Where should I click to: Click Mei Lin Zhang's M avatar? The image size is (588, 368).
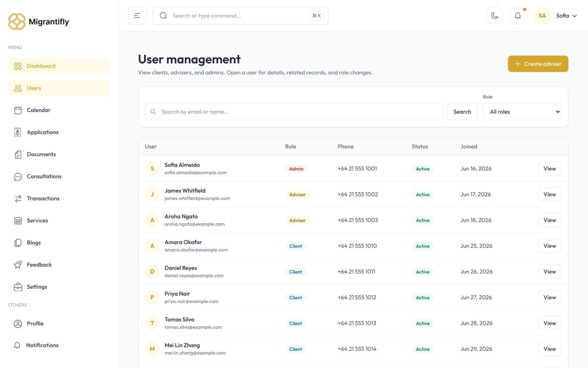point(152,349)
